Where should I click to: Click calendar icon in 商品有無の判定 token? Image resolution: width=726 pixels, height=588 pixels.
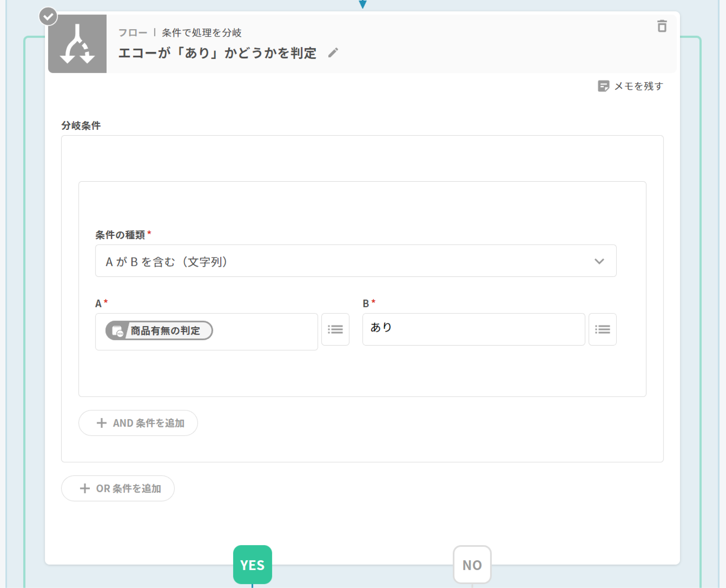[x=117, y=331]
